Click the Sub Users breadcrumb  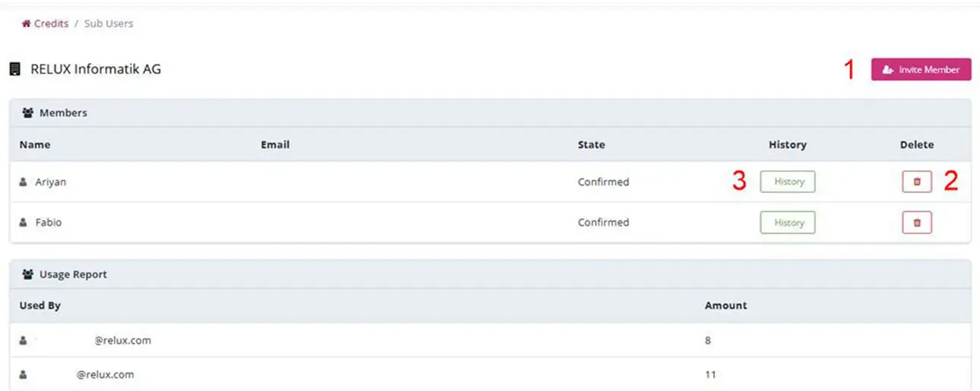coord(109,24)
